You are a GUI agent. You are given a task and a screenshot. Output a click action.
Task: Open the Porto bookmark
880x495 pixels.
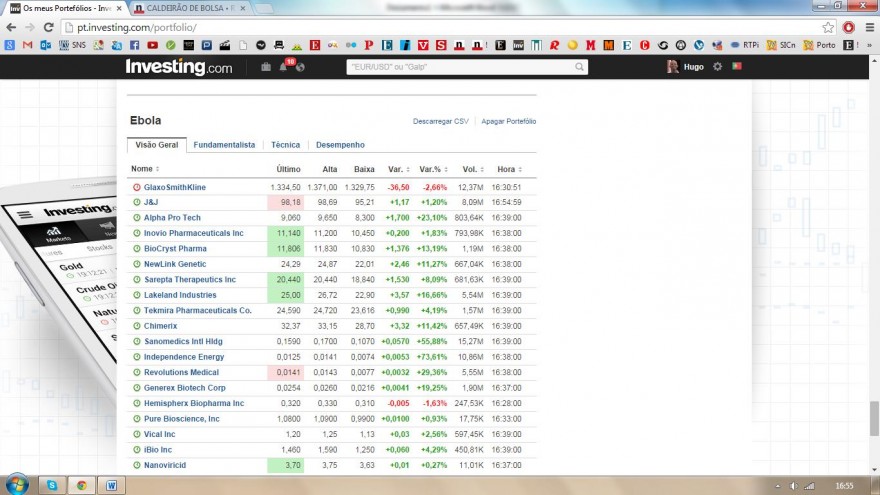[819, 45]
